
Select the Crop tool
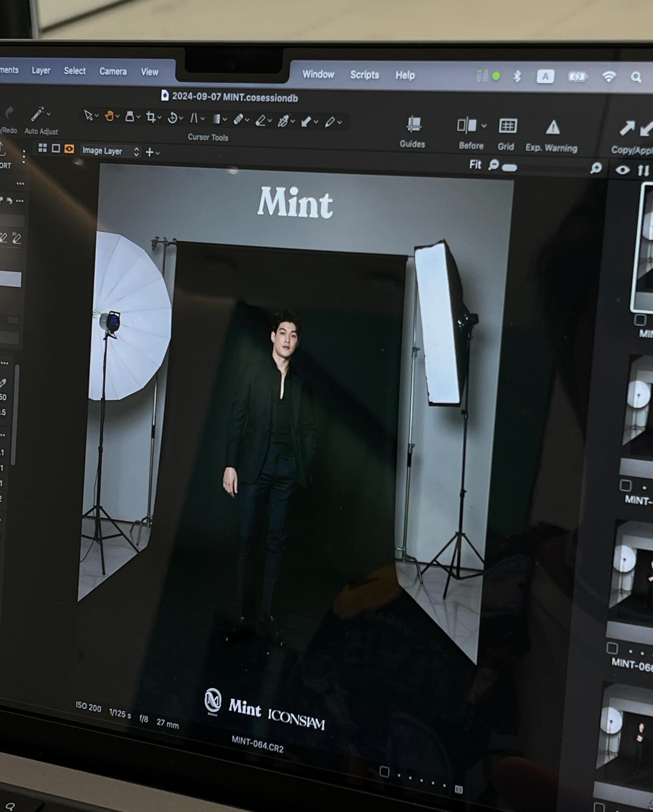(151, 117)
